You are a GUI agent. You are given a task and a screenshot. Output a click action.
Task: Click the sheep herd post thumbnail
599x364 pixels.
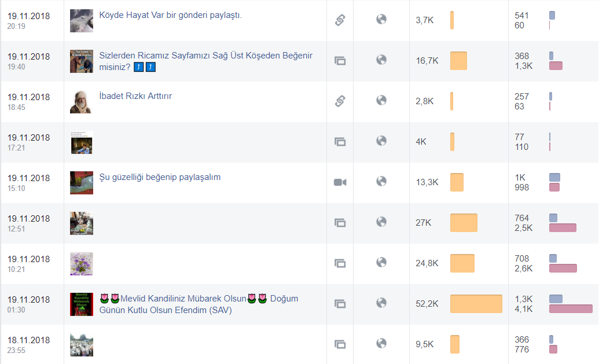(82, 345)
